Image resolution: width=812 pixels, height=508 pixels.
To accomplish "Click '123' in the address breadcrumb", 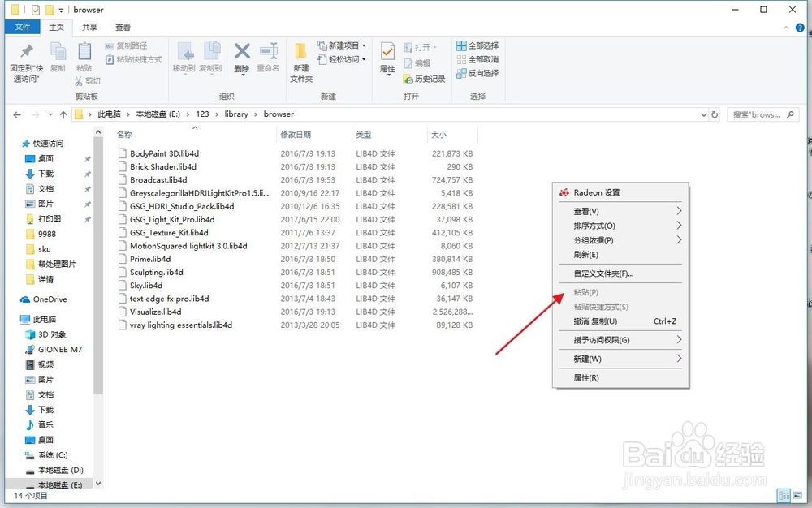I will tap(202, 114).
